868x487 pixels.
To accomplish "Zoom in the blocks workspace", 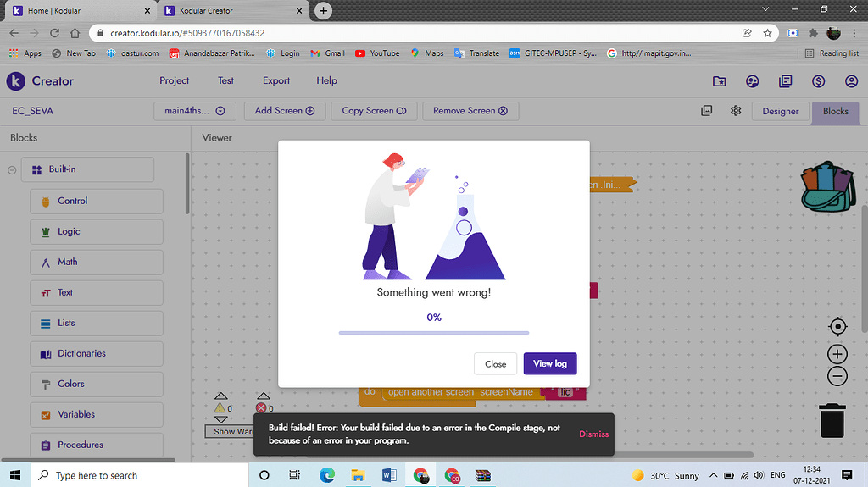I will pos(837,354).
